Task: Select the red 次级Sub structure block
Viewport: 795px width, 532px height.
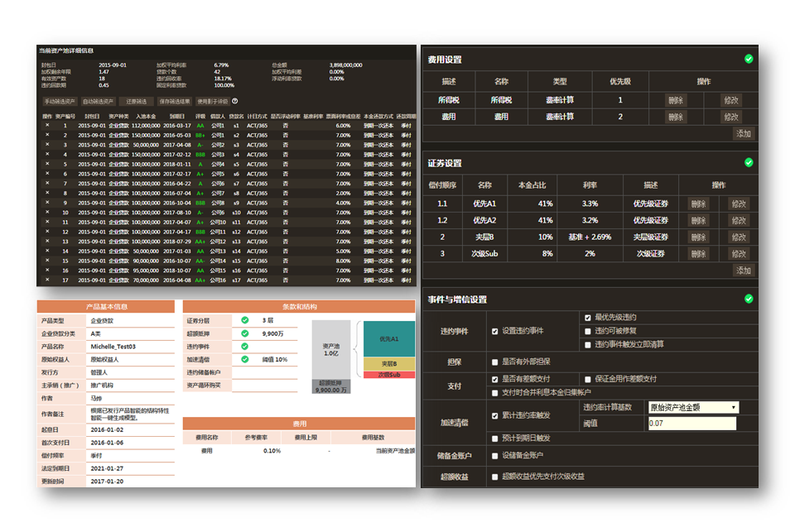Action: click(389, 375)
